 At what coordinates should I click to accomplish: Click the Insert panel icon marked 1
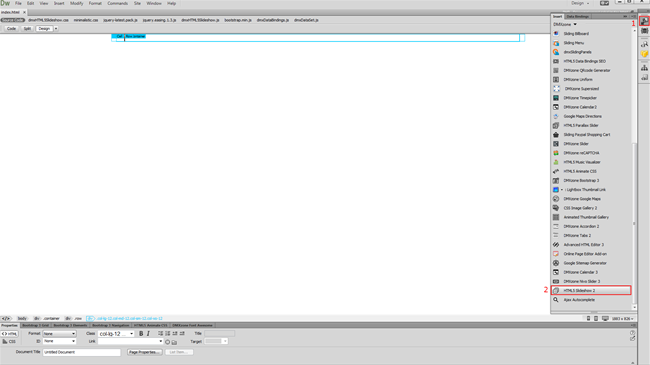[x=644, y=21]
